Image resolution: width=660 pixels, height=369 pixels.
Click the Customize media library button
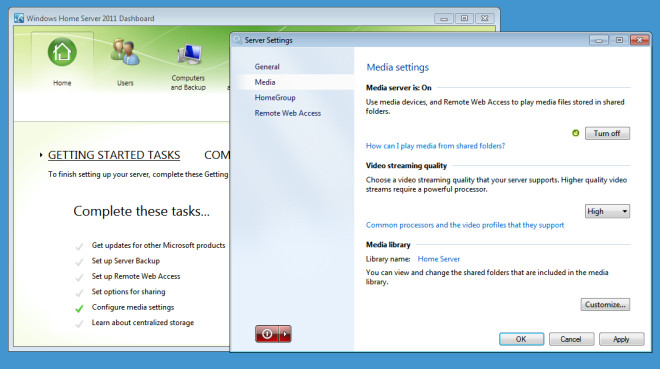605,305
